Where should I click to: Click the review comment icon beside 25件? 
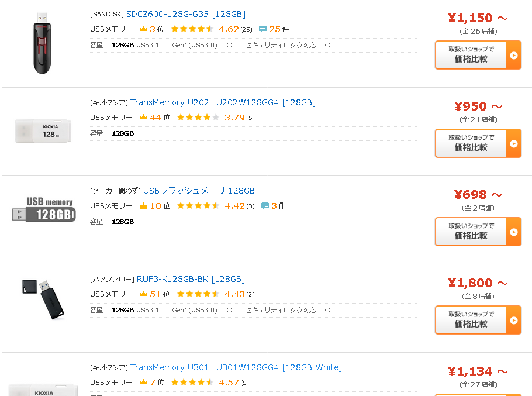click(262, 29)
